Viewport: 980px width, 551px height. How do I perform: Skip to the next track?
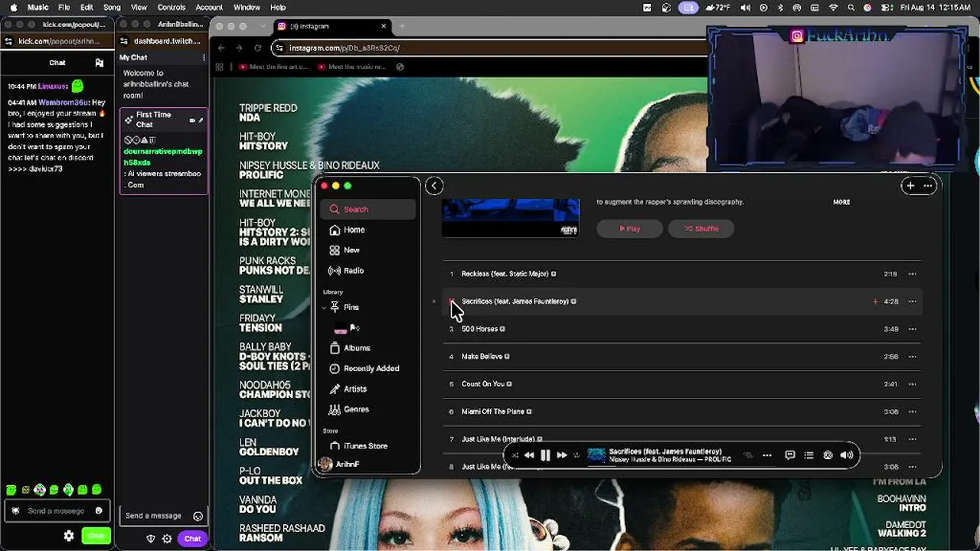click(x=562, y=455)
